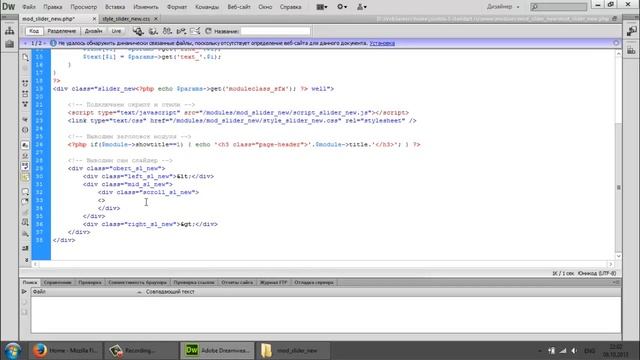
Task: Click the Название title input field
Action: pos(276,31)
